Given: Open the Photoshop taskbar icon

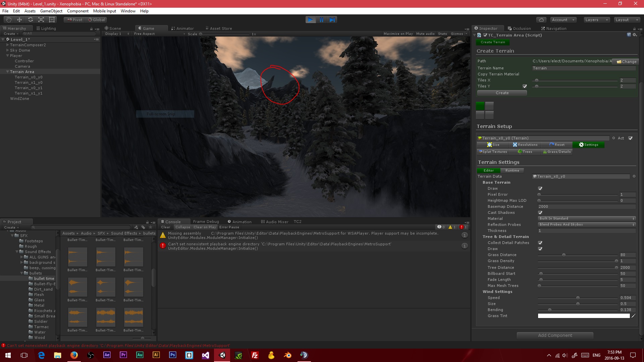Looking at the screenshot, I should point(173,355).
